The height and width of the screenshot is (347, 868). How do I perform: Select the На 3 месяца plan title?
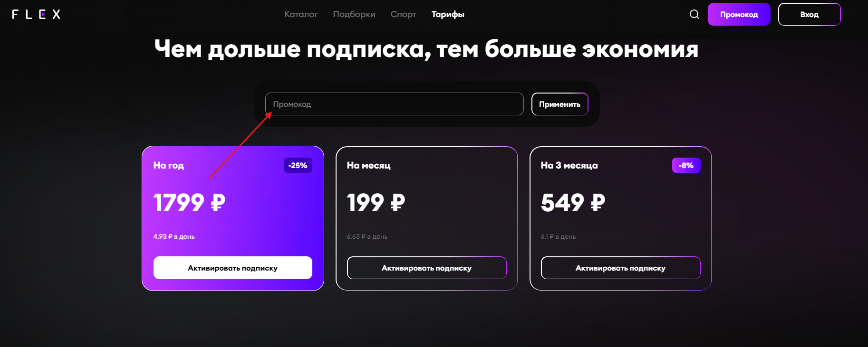tap(569, 165)
